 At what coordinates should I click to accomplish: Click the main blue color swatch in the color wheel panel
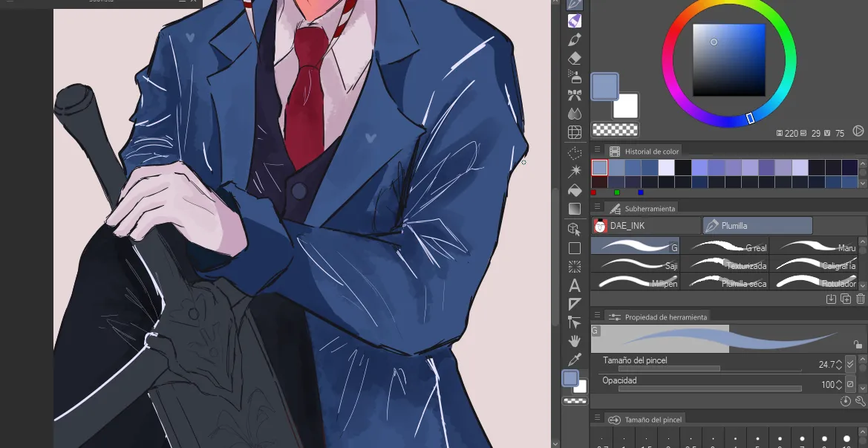[604, 86]
